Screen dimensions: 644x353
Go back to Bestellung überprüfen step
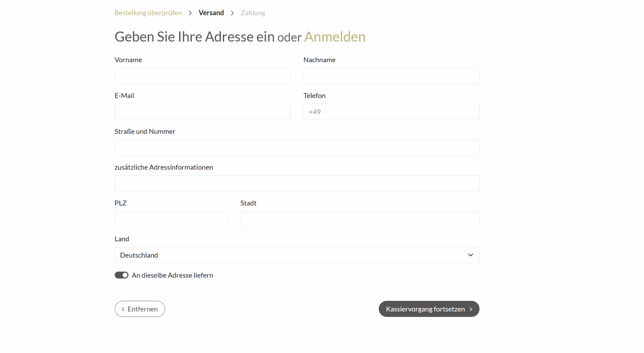(148, 13)
